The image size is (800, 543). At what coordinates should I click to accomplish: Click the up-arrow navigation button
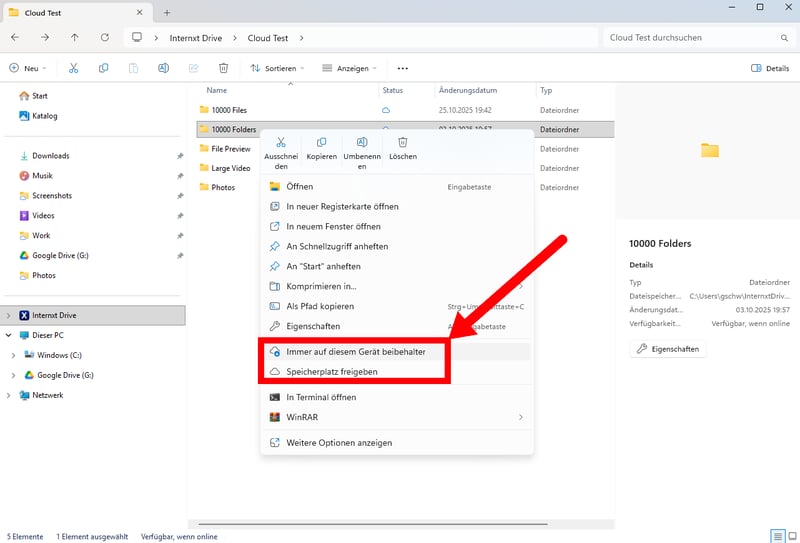point(75,38)
